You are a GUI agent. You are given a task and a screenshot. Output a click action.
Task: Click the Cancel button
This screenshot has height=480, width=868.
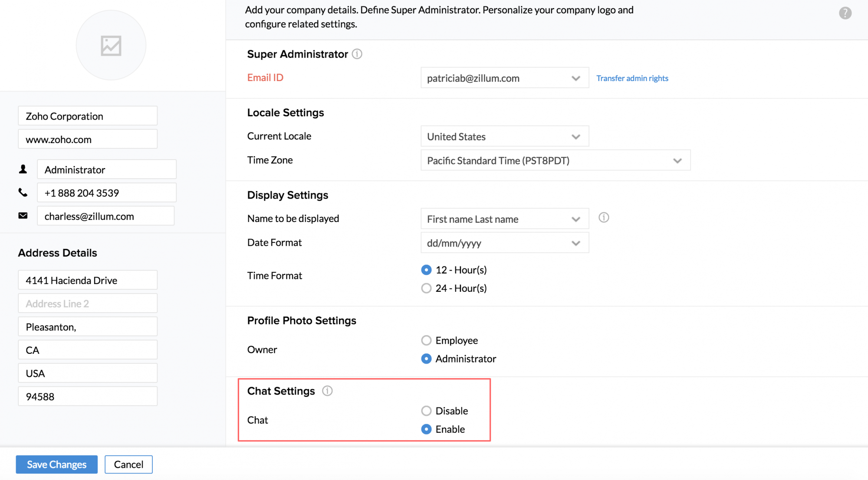click(x=128, y=464)
